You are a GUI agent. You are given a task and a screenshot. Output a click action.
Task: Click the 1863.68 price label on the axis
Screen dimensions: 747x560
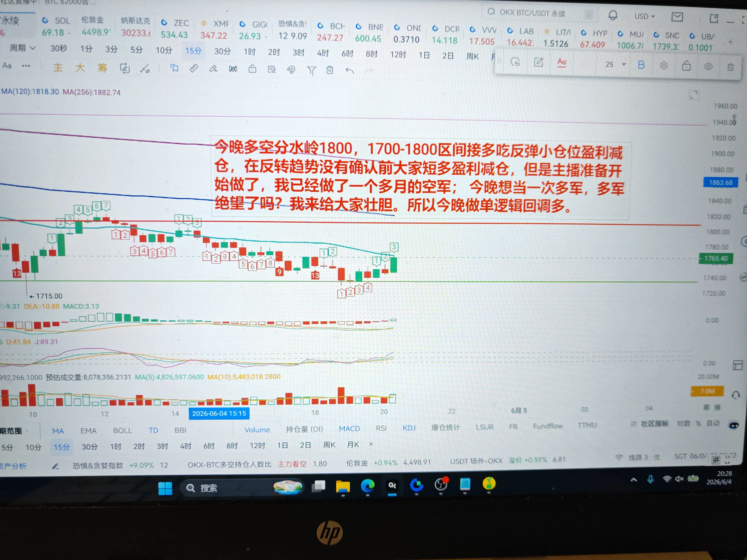tap(720, 183)
